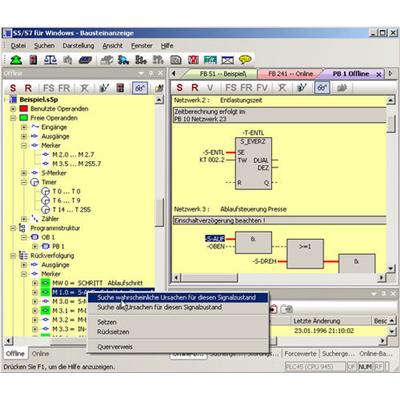Expand Benutzte Operanden node
400x400 pixels.
pos(13,109)
